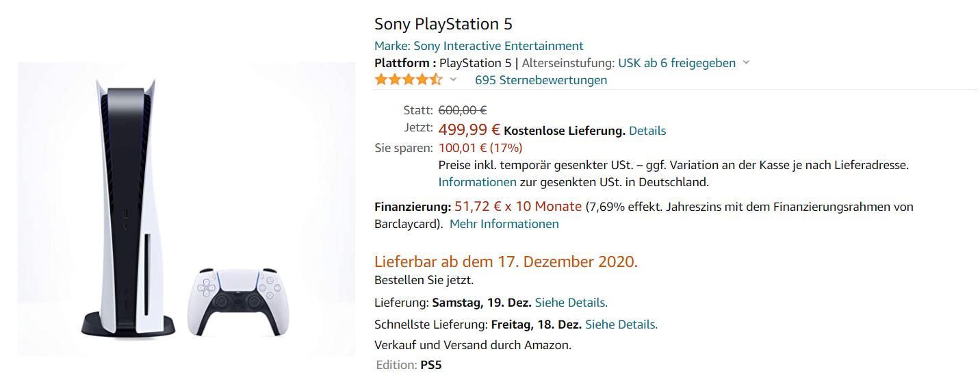Image resolution: width=980 pixels, height=382 pixels.
Task: Click the 100,01 € (17%) savings text
Action: 480,148
